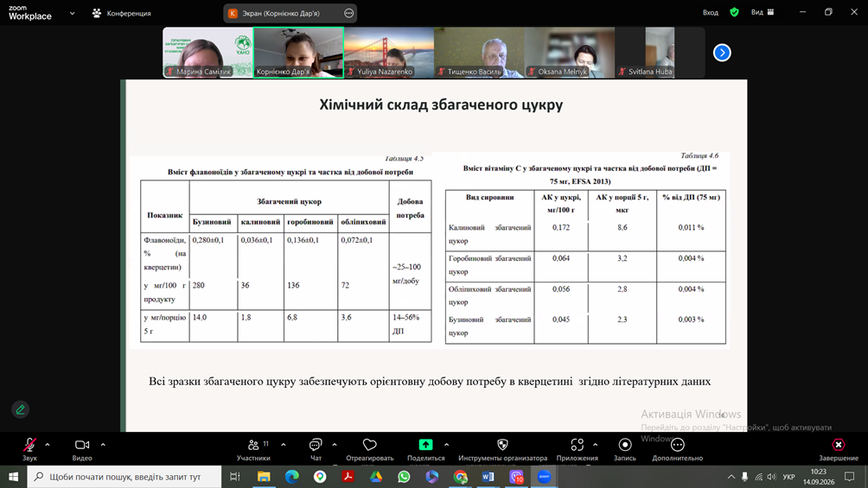Click the Отреагировать heart icon

(370, 445)
